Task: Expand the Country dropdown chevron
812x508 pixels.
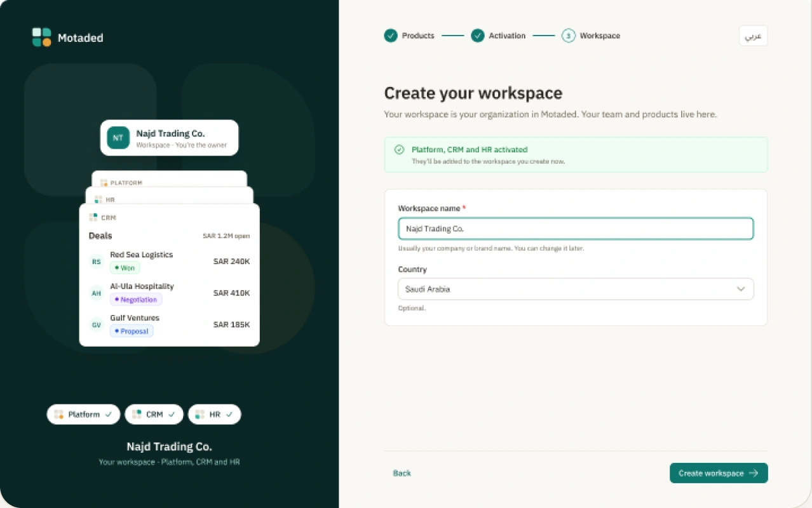Action: click(741, 289)
